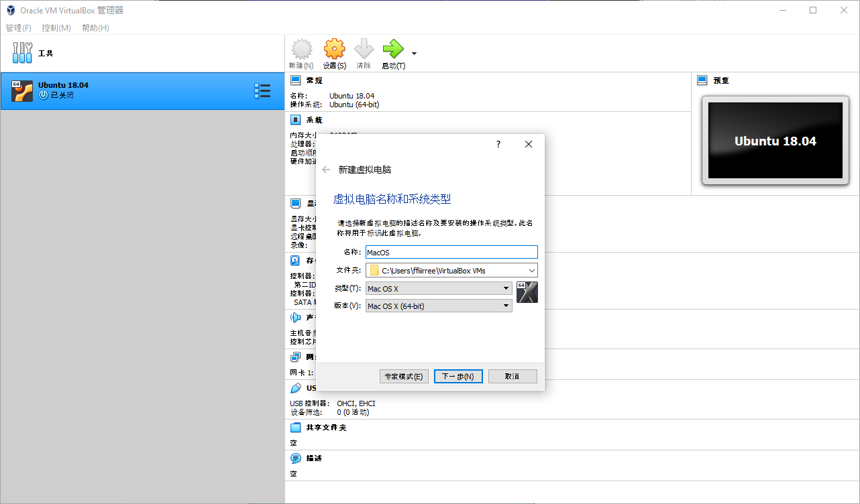
Task: Click the dialog back arrow
Action: pos(326,170)
